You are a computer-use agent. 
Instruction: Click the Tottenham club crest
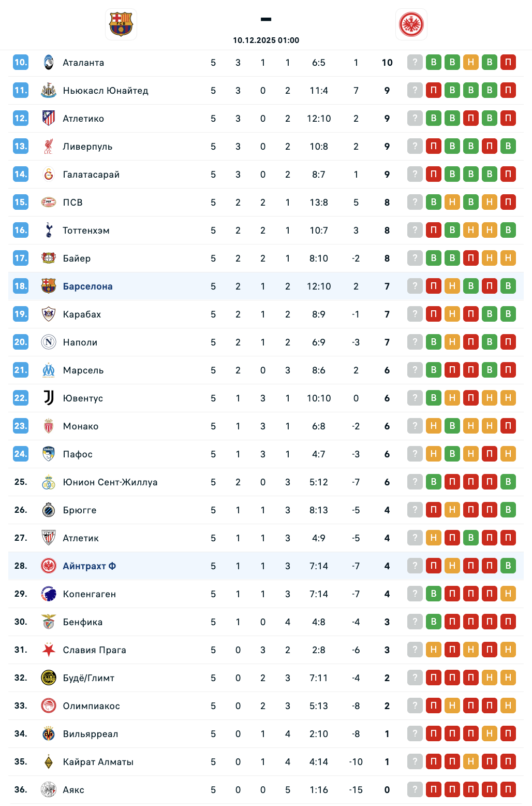(x=49, y=231)
